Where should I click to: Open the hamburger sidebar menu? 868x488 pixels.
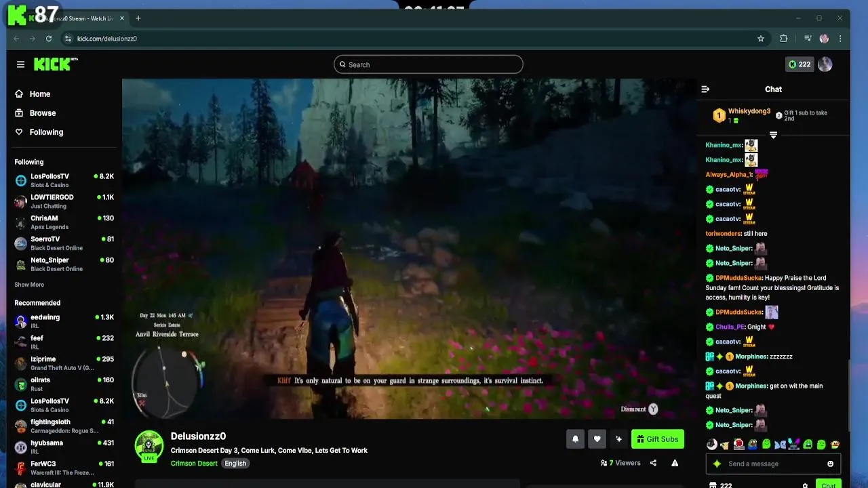pos(20,64)
